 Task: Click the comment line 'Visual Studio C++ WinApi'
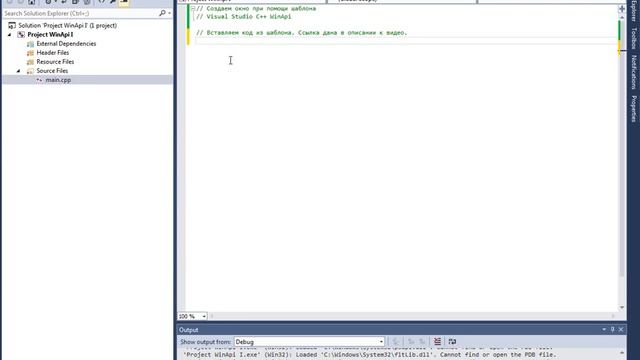pos(244,17)
